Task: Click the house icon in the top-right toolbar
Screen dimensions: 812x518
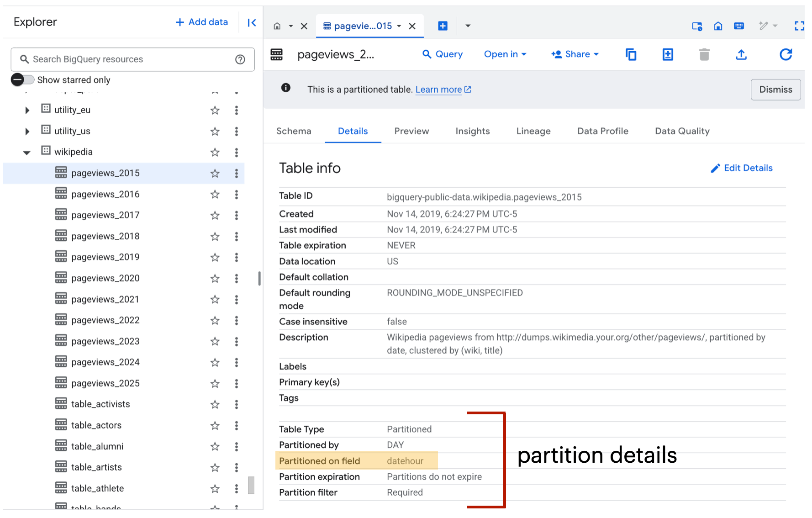Action: [718, 26]
